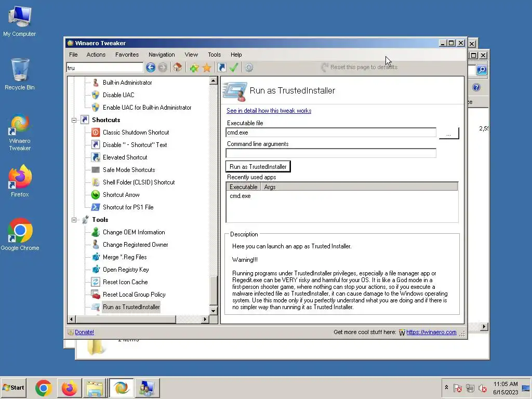The image size is (532, 399).
Task: Select Reset Local Group Policy tool
Action: pyautogui.click(x=134, y=295)
